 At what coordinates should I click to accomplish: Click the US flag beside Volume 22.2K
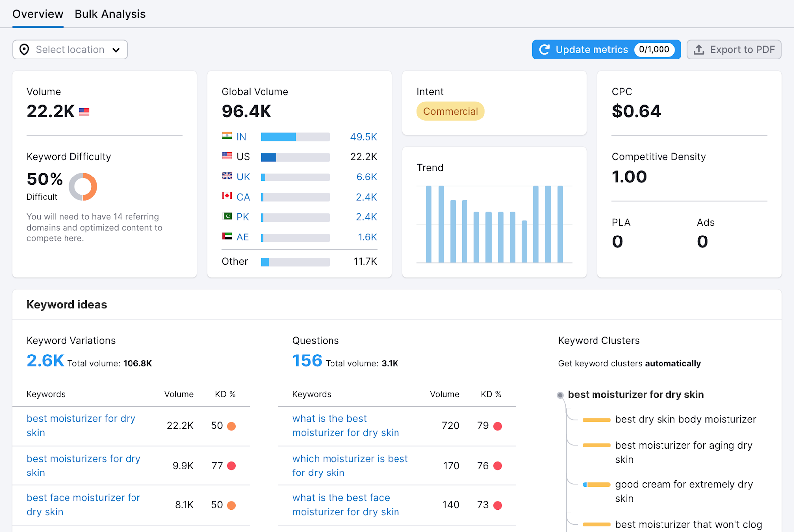click(84, 112)
